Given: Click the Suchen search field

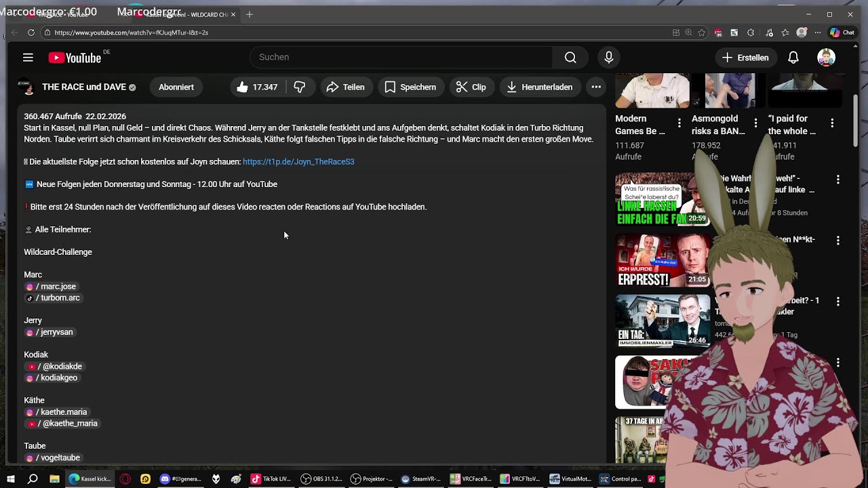Looking at the screenshot, I should pos(401,58).
